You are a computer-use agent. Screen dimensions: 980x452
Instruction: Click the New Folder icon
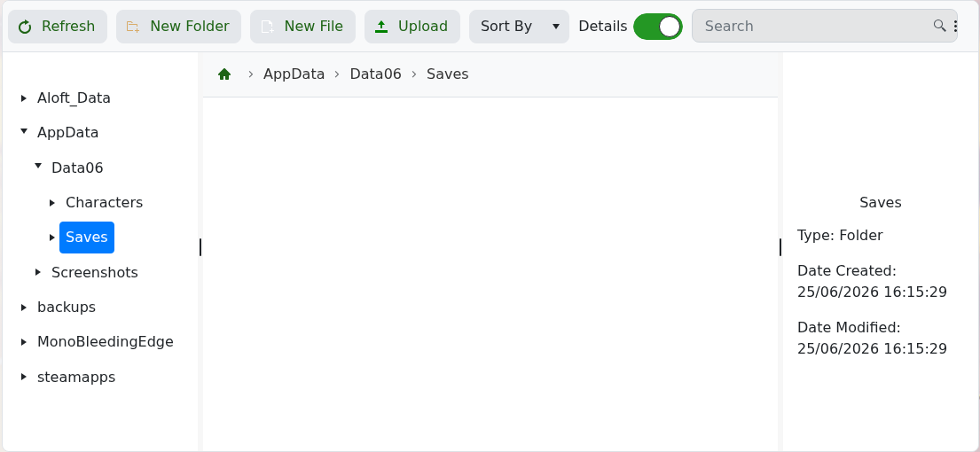point(132,27)
